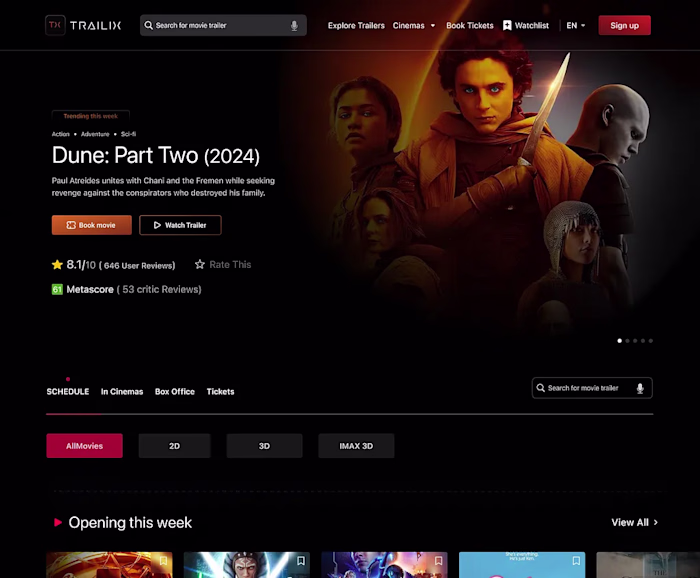The height and width of the screenshot is (578, 700).
Task: Select the AllMovies filter
Action: pyautogui.click(x=84, y=445)
